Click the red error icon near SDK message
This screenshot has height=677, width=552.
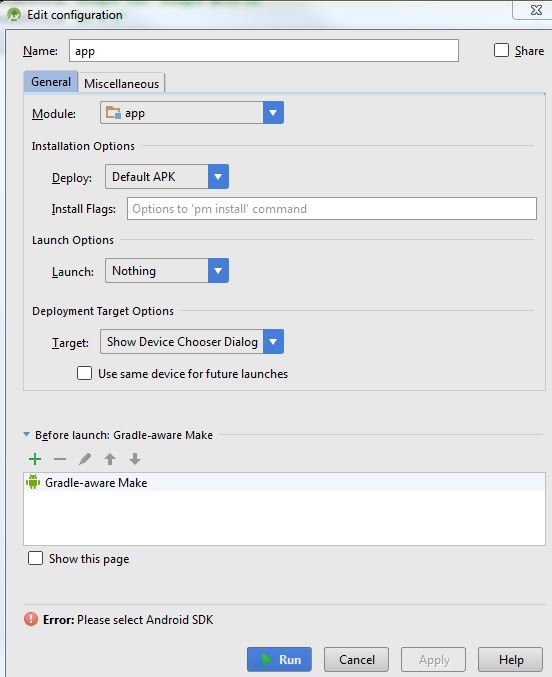[31, 619]
